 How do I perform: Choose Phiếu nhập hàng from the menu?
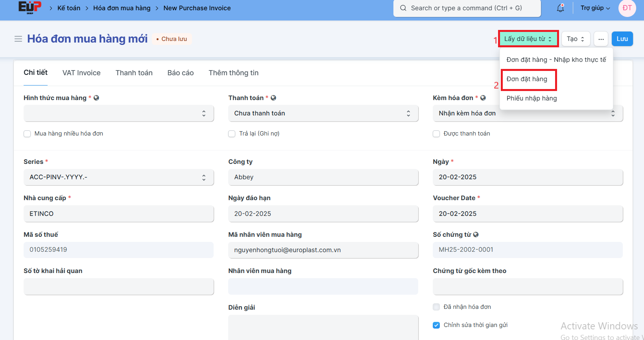pyautogui.click(x=531, y=98)
